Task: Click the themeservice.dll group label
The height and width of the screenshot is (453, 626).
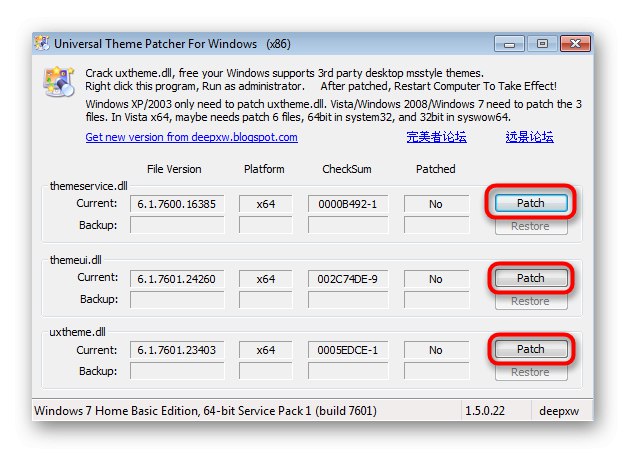Action: pyautogui.click(x=89, y=186)
